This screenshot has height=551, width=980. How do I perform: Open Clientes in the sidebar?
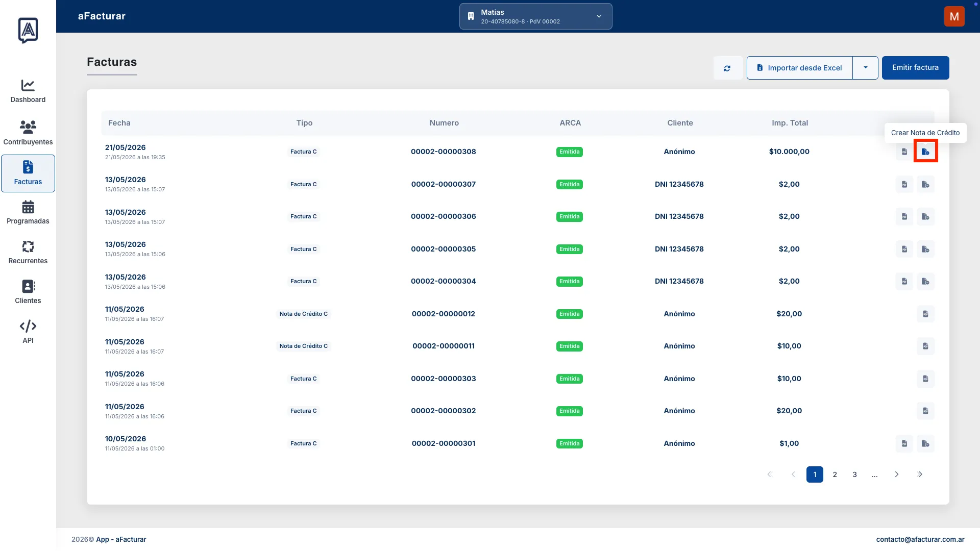tap(28, 292)
